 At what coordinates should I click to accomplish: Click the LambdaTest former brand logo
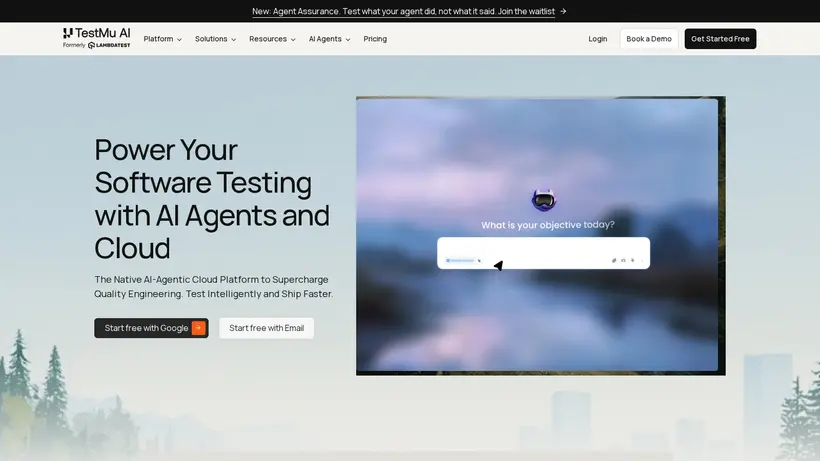[x=109, y=45]
